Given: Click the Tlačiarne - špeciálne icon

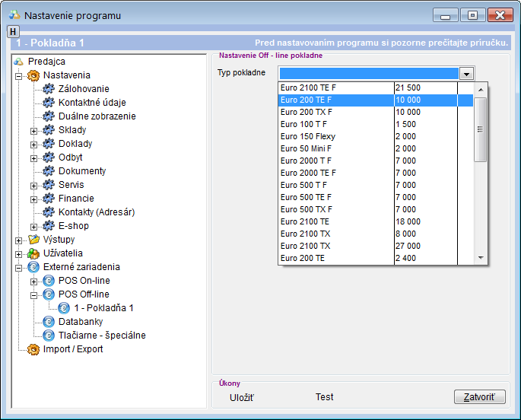Looking at the screenshot, I should tap(49, 336).
